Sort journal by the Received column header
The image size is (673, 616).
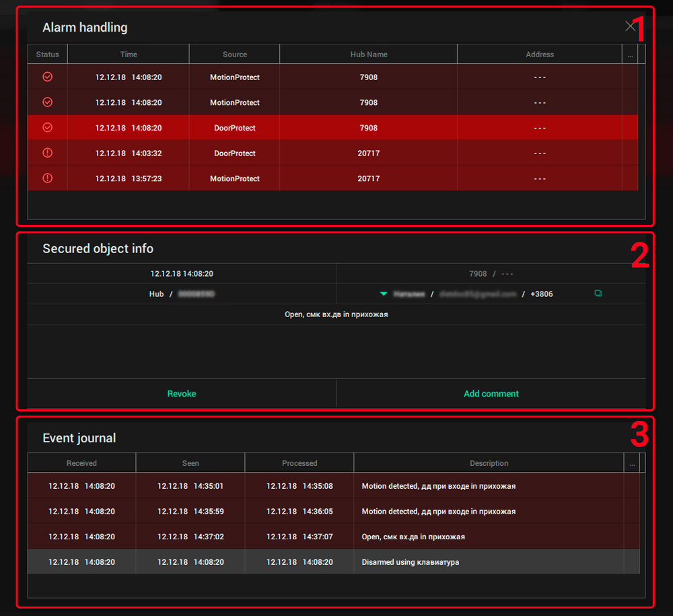pyautogui.click(x=81, y=463)
